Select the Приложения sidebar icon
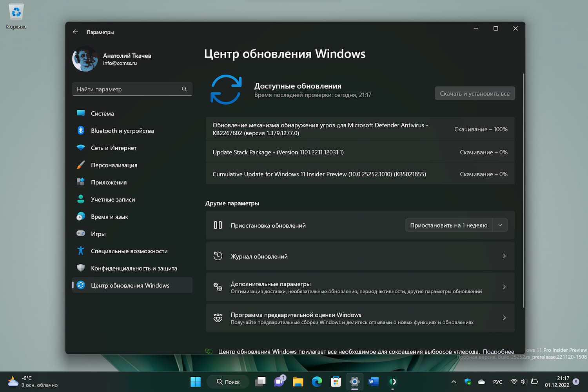Screen dimensions: 588x392 pos(81,182)
